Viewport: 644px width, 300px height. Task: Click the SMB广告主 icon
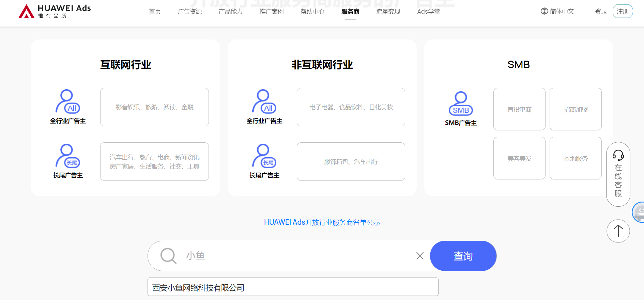[461, 104]
